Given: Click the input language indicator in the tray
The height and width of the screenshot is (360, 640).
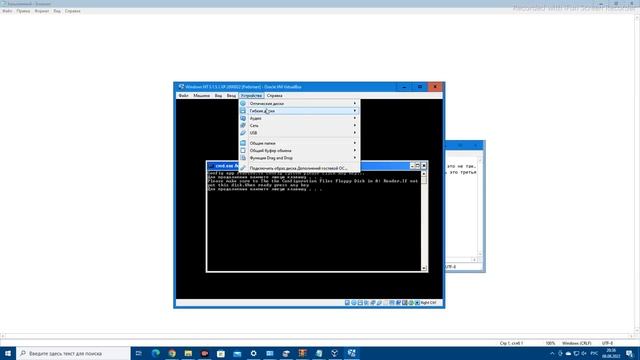Looking at the screenshot, I should pos(594,353).
